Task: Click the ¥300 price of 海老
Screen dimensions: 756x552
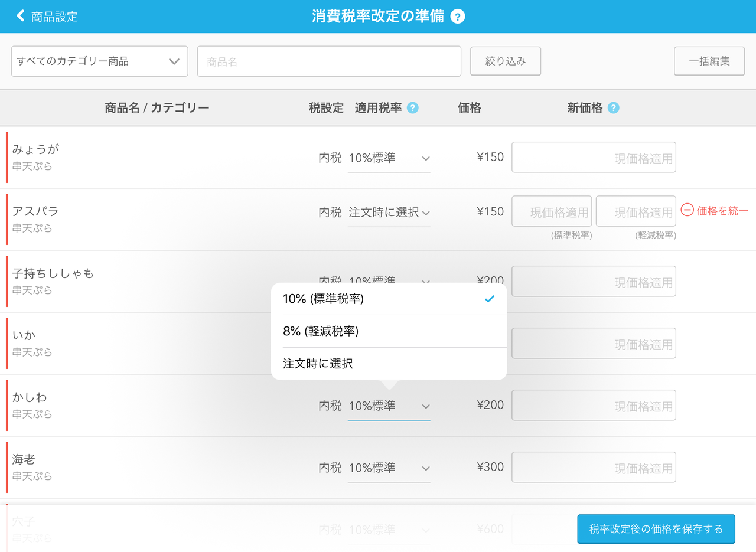Action: point(490,467)
